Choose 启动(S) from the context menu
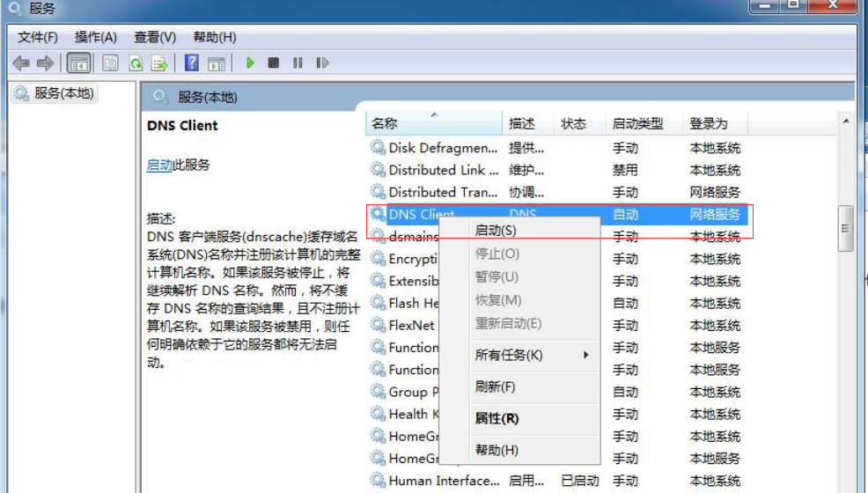 [x=496, y=230]
